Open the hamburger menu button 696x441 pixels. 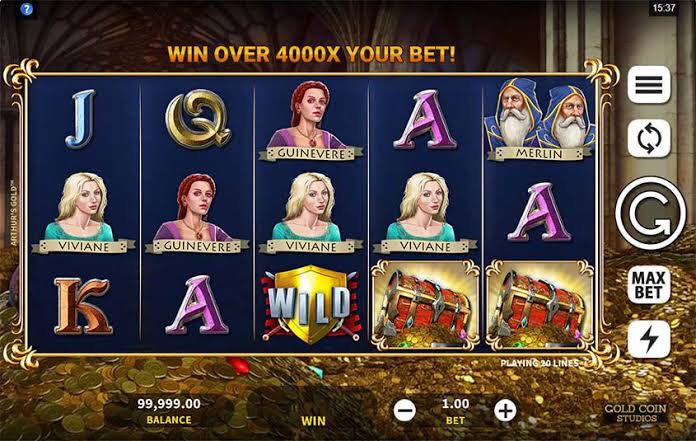[649, 84]
